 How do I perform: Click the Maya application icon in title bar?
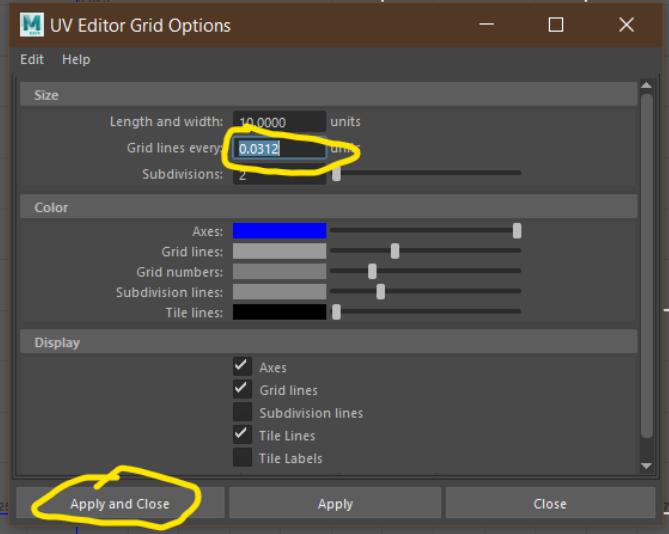click(32, 25)
